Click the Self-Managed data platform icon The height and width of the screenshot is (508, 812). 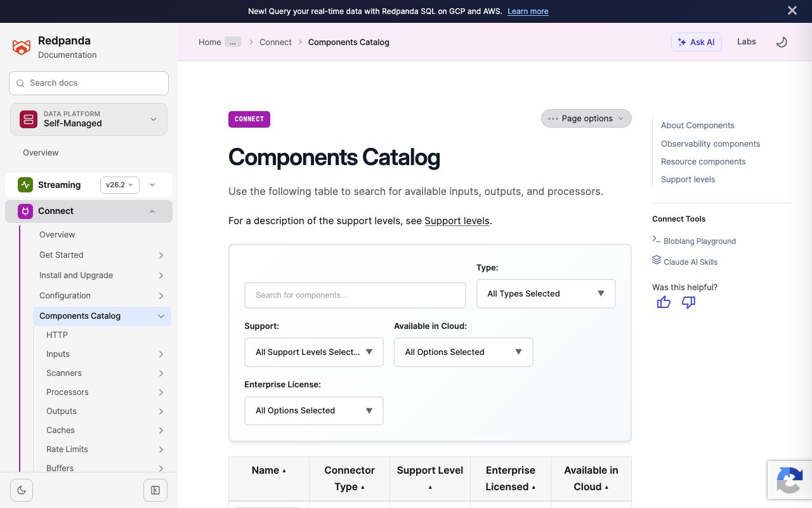coord(29,119)
